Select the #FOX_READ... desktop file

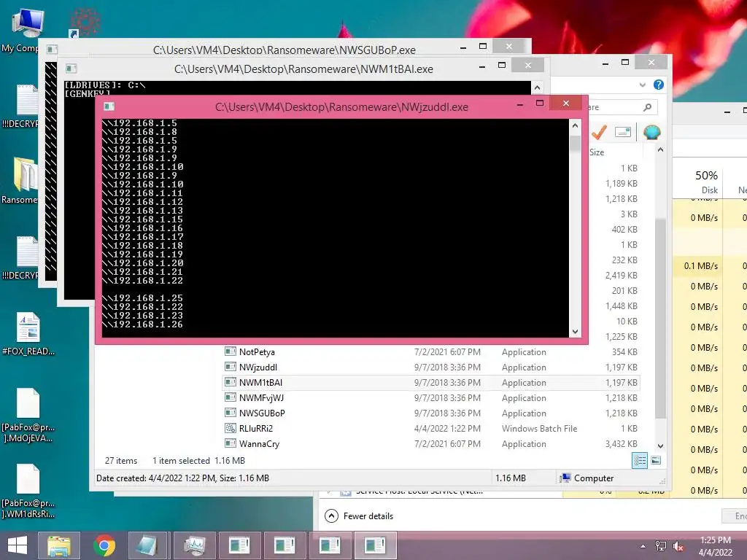click(28, 333)
